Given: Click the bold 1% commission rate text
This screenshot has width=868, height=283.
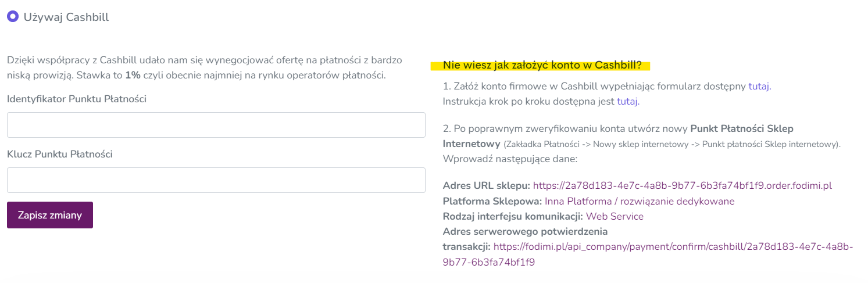Looking at the screenshot, I should click(133, 75).
